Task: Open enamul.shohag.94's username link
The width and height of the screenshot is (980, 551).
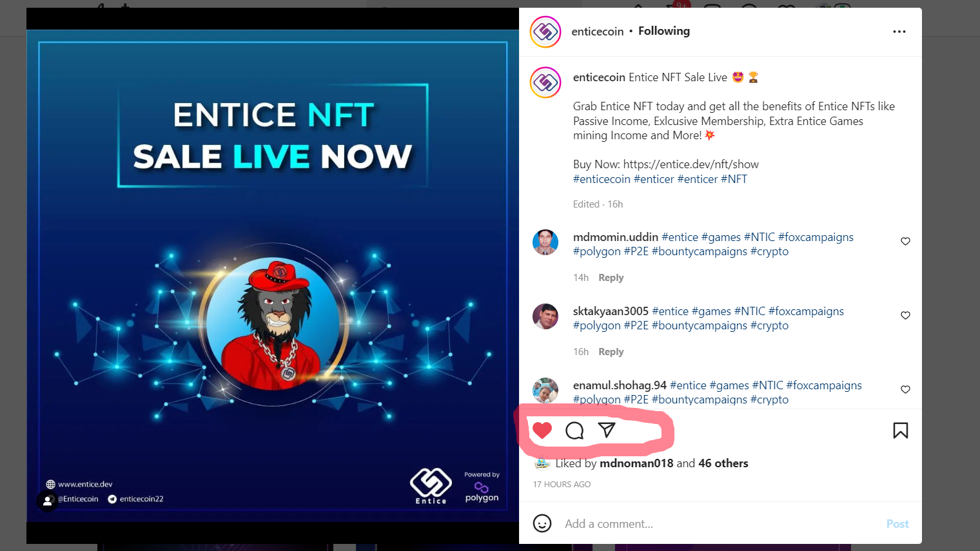Action: (x=620, y=385)
